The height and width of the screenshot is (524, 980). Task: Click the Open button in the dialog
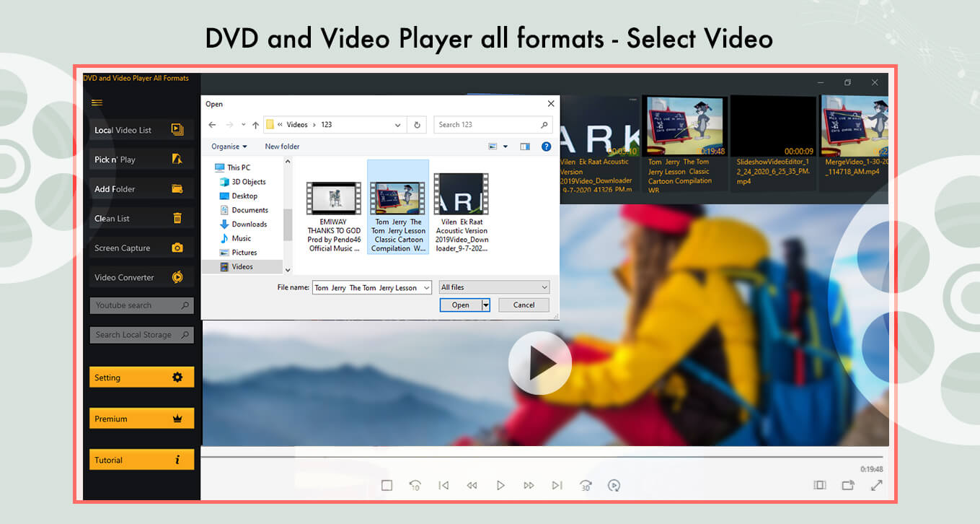coord(460,305)
